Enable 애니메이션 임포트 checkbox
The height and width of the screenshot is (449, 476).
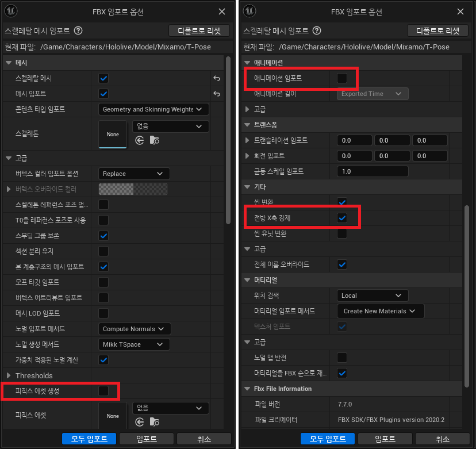coord(342,78)
